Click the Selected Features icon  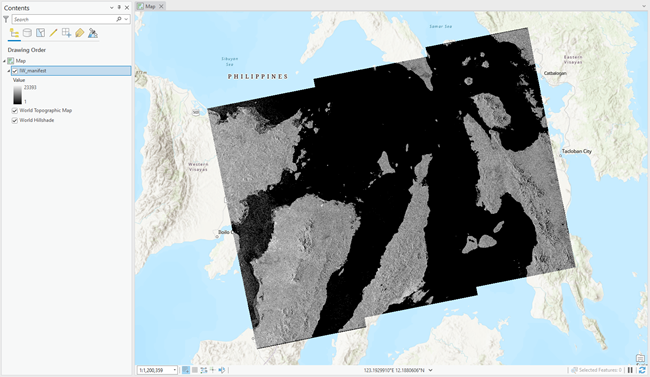tap(574, 370)
